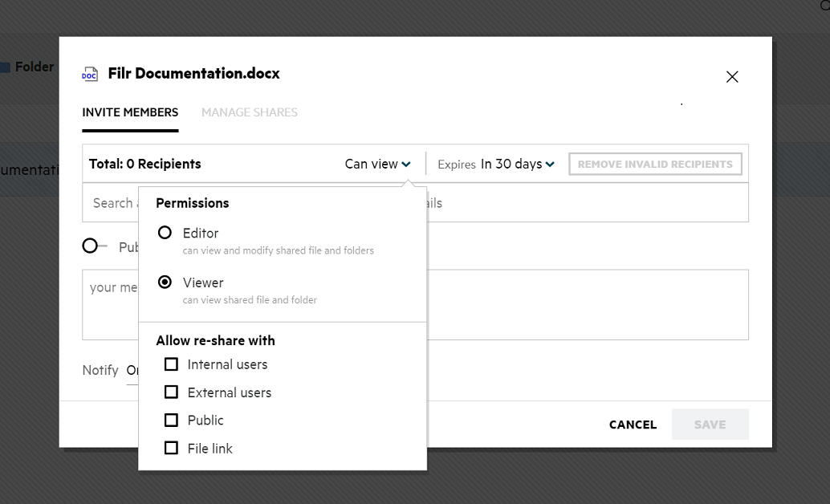The height and width of the screenshot is (504, 830).
Task: Click the Folder icon in the background
Action: 5,67
